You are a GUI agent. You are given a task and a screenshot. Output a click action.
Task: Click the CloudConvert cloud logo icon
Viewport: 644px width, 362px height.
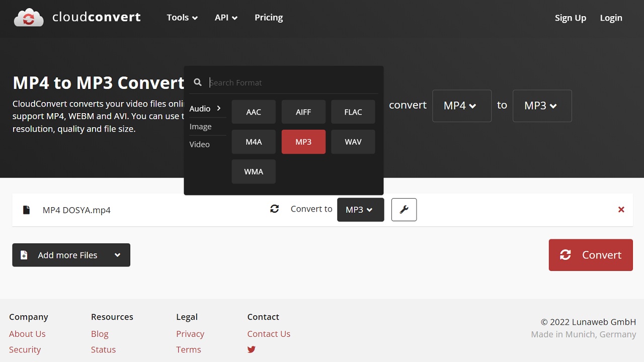tap(29, 18)
